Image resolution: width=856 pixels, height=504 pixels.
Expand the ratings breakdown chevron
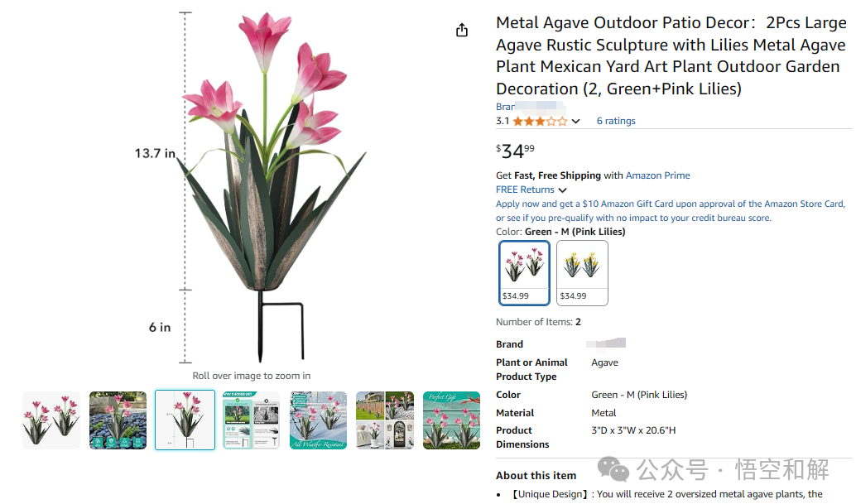[x=576, y=122]
